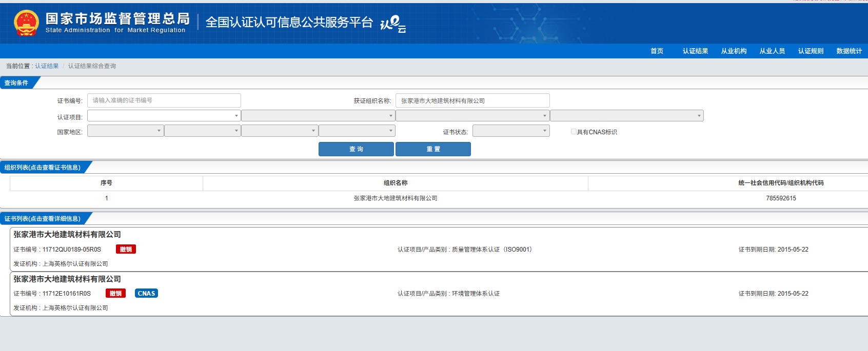This screenshot has height=351, width=868.
Task: Click the 统一社会信用代码/组织机构代码 column header
Action: tap(781, 183)
